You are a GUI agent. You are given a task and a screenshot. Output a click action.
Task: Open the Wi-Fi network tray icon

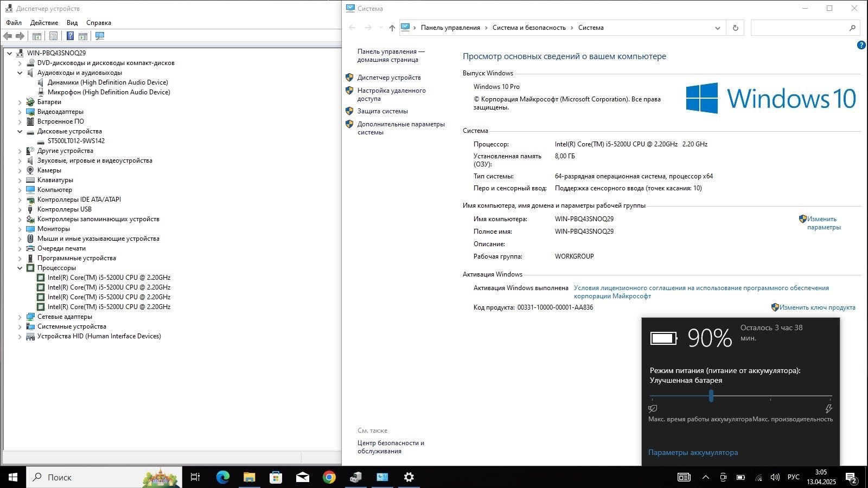(758, 477)
